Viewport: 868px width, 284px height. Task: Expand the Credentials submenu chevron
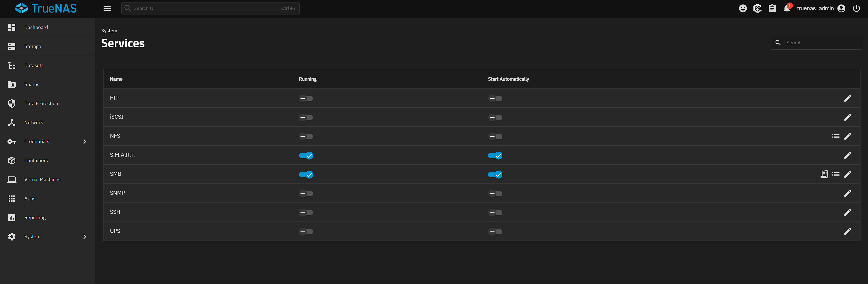coord(85,142)
